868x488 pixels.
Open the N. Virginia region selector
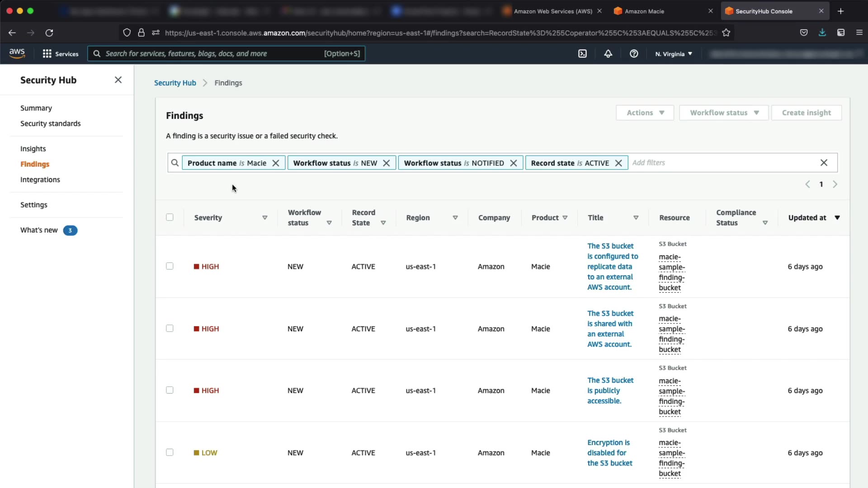674,54
